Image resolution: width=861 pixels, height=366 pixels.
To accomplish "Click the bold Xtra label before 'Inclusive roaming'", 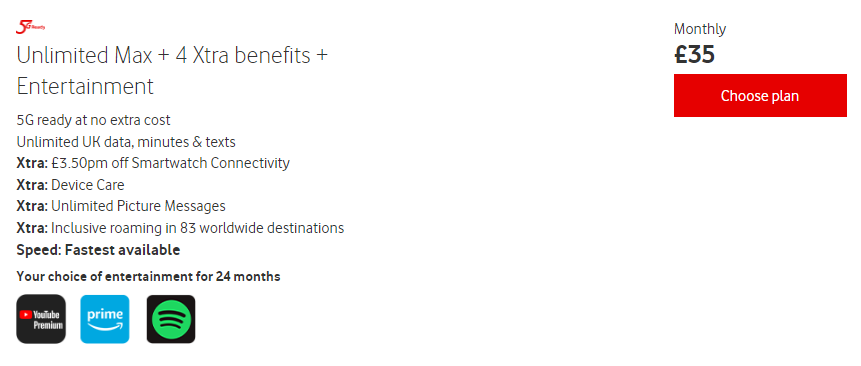I will pos(32,228).
